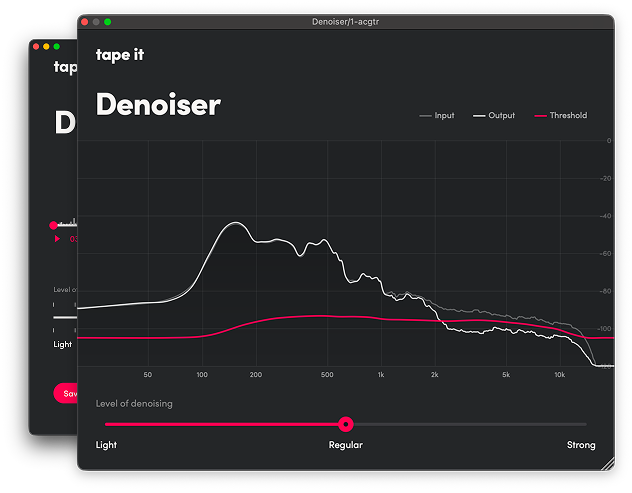
Task: Click the 10k frequency axis label
Action: (x=559, y=375)
